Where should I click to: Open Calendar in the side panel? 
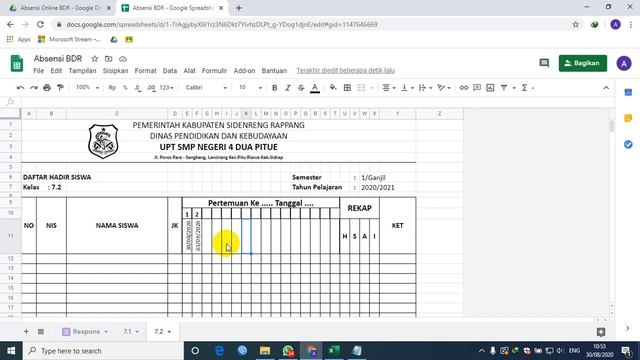pyautogui.click(x=628, y=93)
